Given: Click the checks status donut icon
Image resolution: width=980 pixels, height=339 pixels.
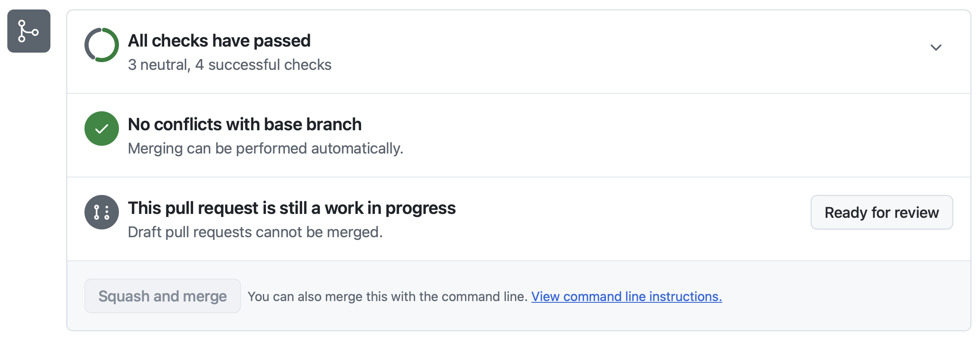Looking at the screenshot, I should point(102,45).
